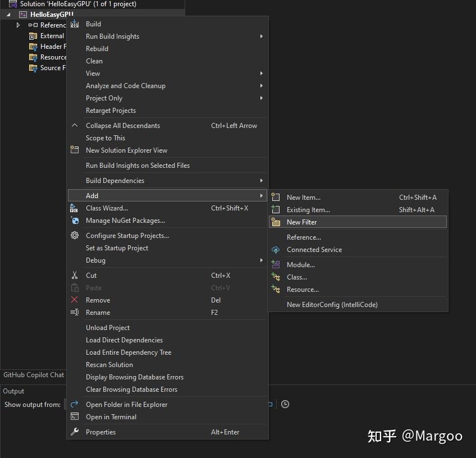
Task: Click the Header Files filter folder icon
Action: click(33, 47)
